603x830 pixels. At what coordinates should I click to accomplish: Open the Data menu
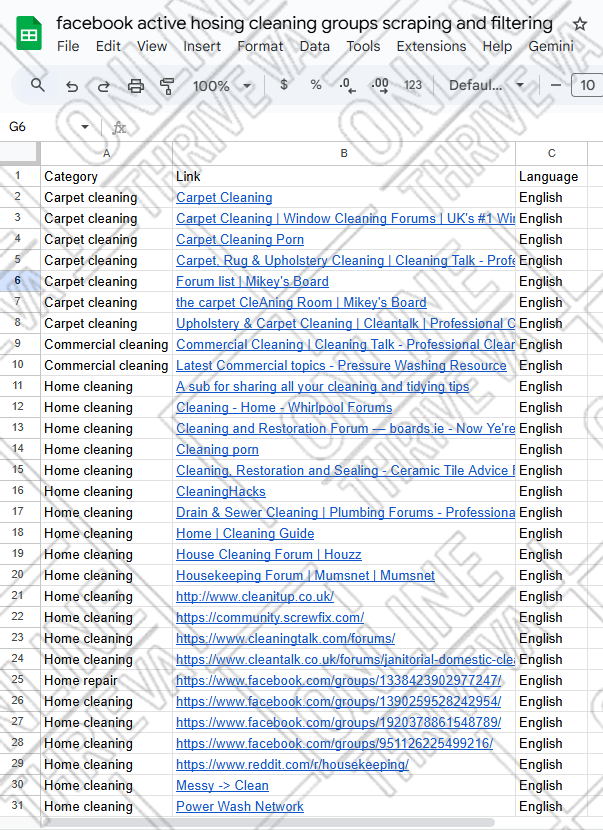(314, 47)
